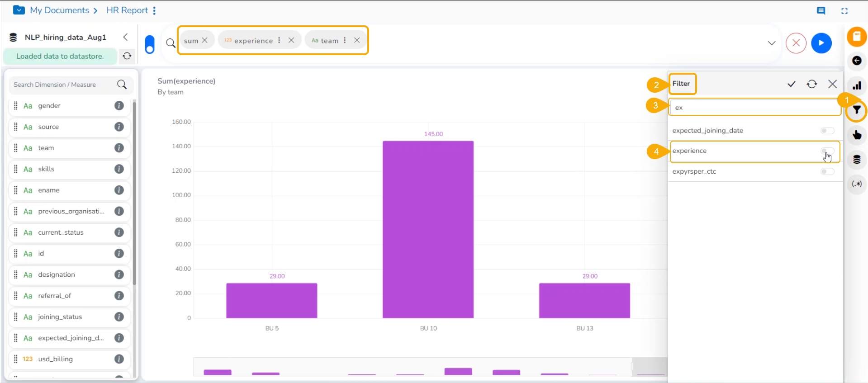Viewport: 868px width, 383px height.
Task: Run the query with the blue play button
Action: click(x=821, y=43)
